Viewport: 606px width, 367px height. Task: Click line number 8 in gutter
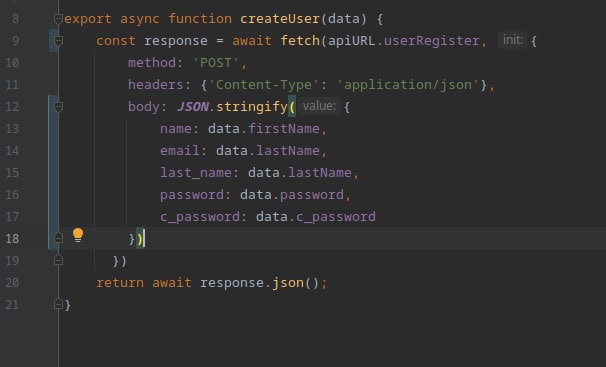(x=15, y=19)
